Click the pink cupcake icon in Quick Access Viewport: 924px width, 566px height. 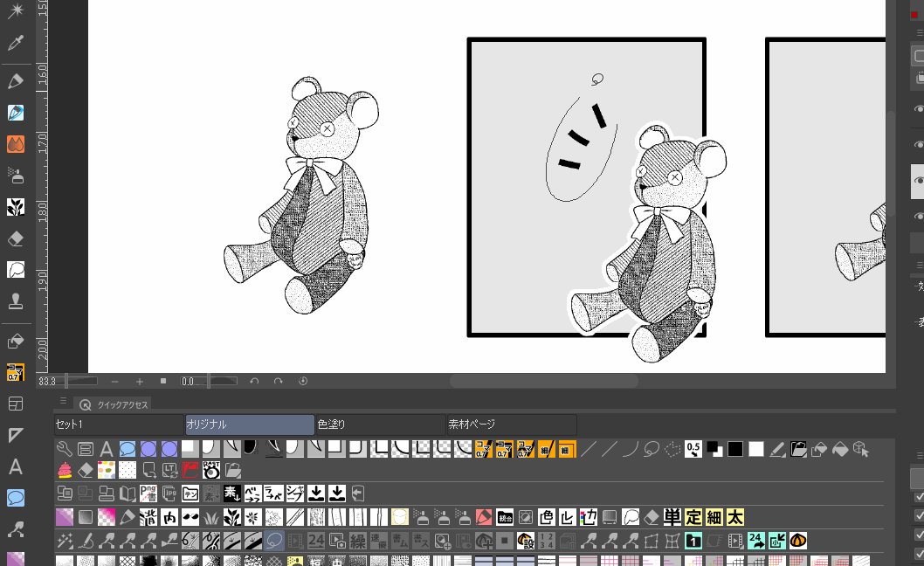coord(65,471)
